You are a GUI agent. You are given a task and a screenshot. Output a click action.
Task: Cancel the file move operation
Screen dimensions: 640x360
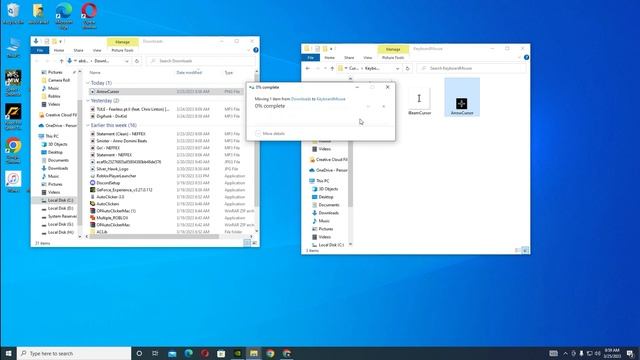click(x=384, y=106)
